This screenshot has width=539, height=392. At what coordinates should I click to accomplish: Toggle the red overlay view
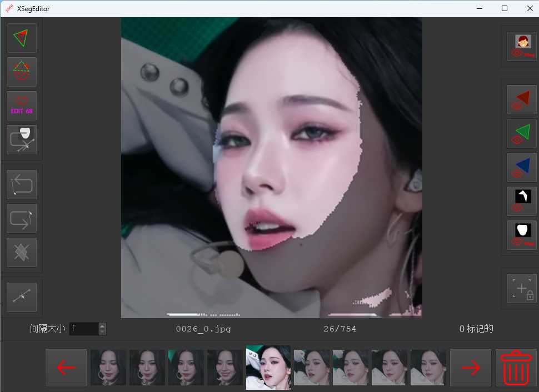[522, 99]
